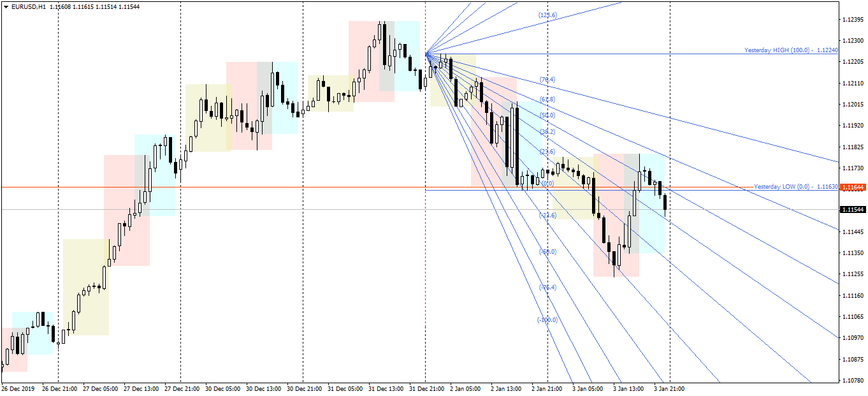868x396 pixels.
Task: Click 1.11160 on the price scale
Action: [x=852, y=296]
